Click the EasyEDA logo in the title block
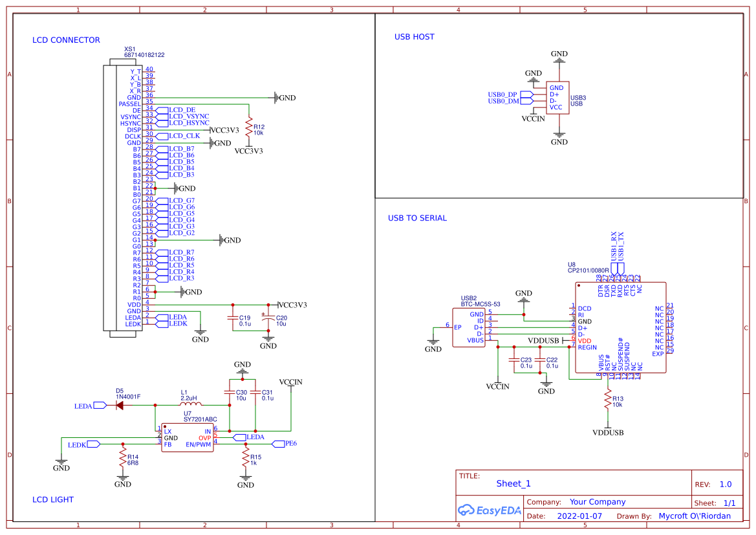Screen dimensions: 756x535 click(x=490, y=510)
